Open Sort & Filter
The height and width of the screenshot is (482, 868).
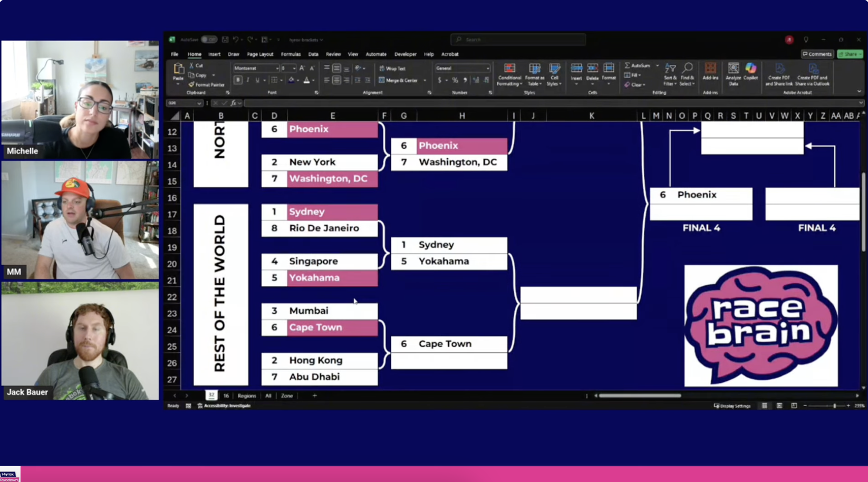tap(670, 74)
